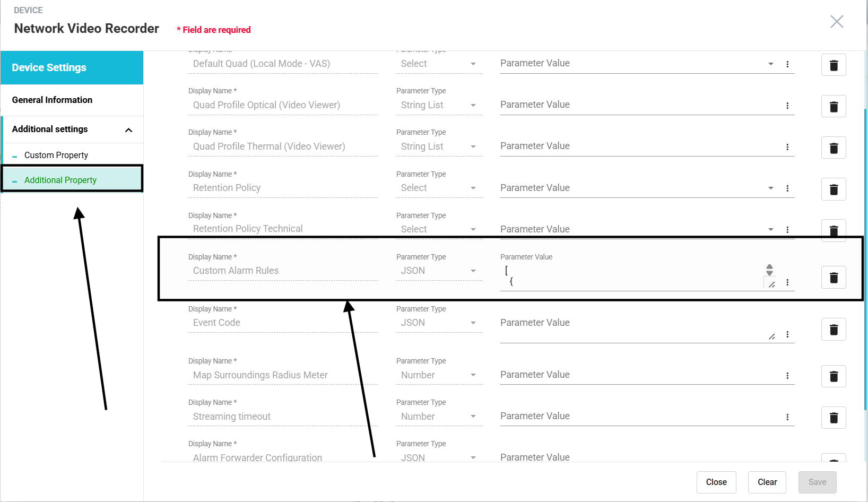Click the Close button

point(716,482)
